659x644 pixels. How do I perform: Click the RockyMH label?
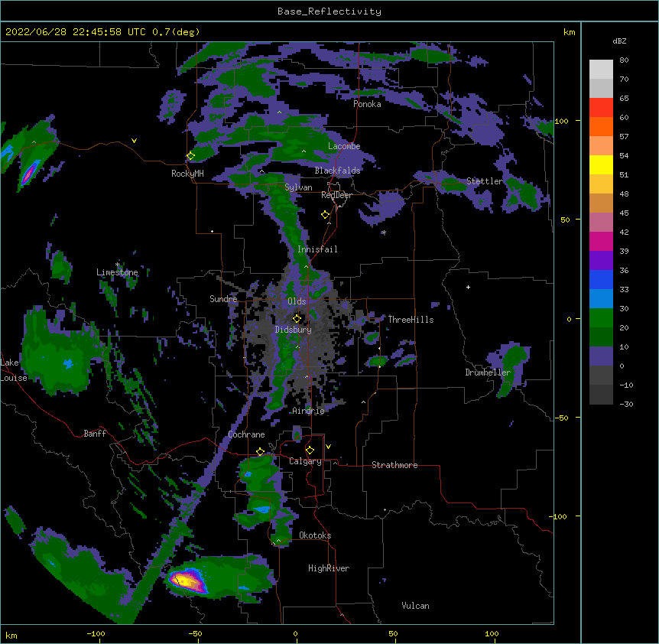187,174
